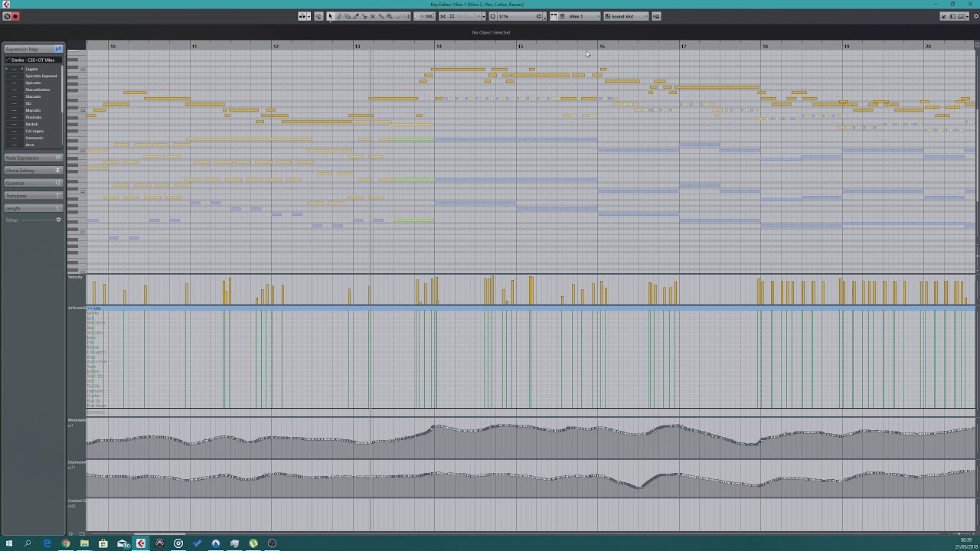Screen dimensions: 980x551
Task: Click the ruler at bar 15
Action: click(521, 47)
